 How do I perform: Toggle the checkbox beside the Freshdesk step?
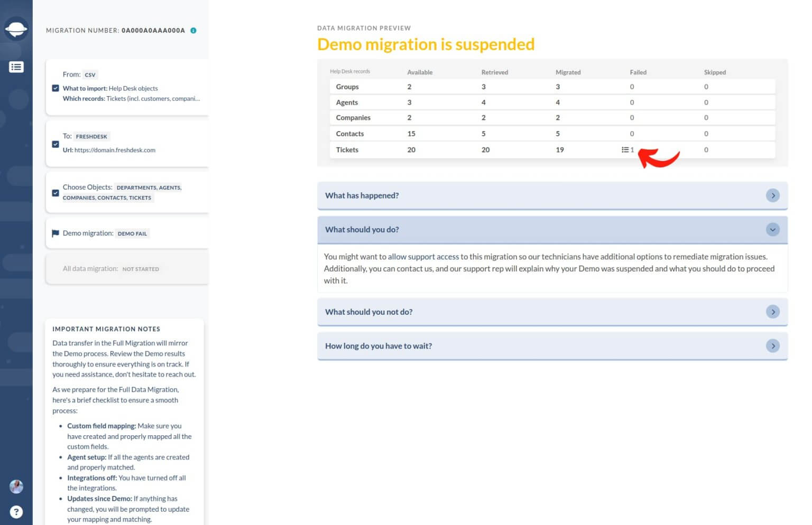pyautogui.click(x=56, y=144)
